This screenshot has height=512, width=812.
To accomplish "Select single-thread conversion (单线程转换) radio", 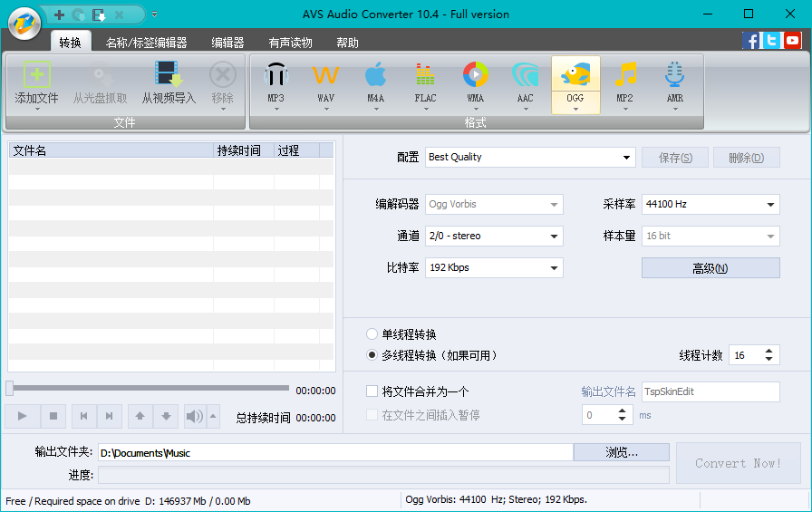I will click(x=372, y=333).
